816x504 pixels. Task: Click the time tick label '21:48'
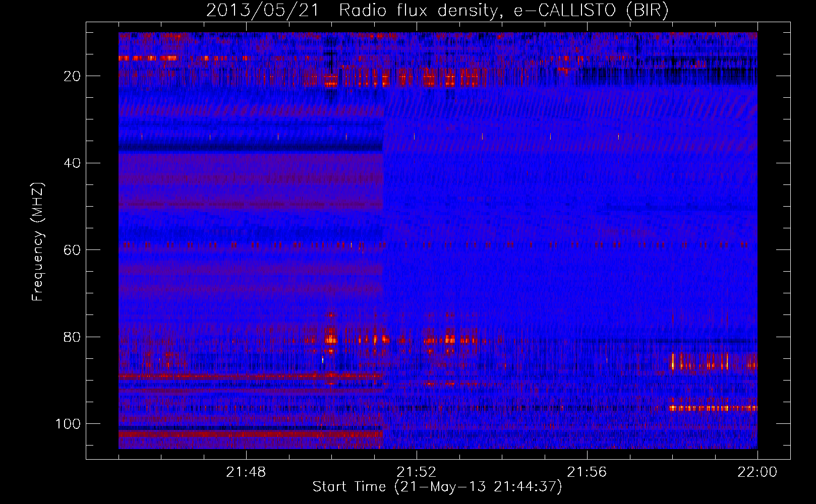click(246, 472)
